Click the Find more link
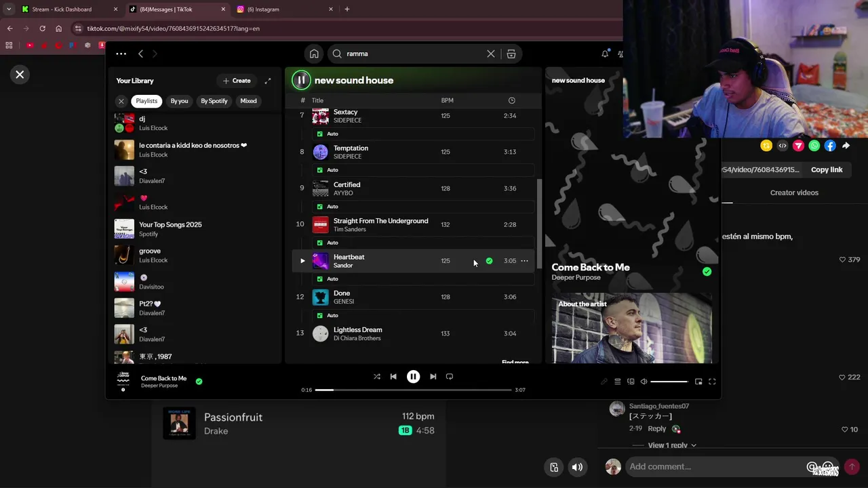 tap(515, 363)
